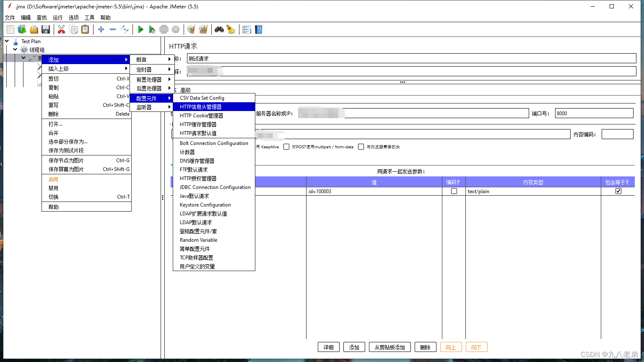The image size is (644, 362).
Task: Click the 添加 button below parameters table
Action: 354,347
